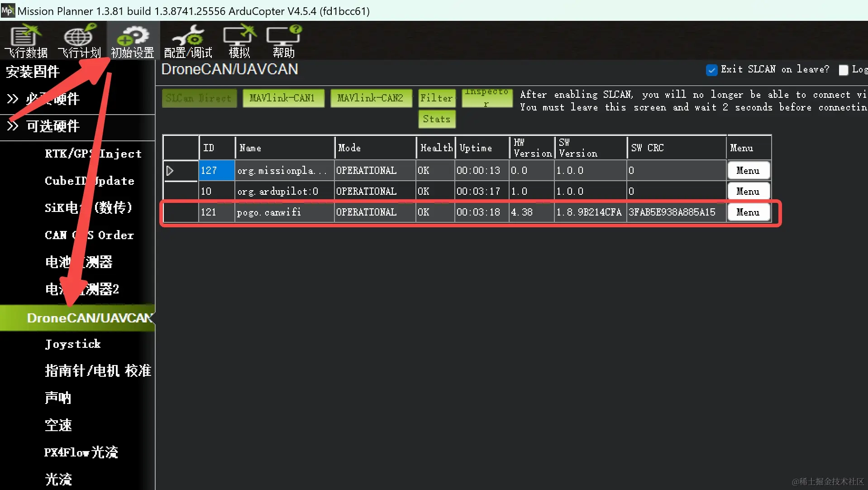The image size is (868, 490).
Task: Open the 飞行计划 flight plan screen
Action: (x=79, y=41)
